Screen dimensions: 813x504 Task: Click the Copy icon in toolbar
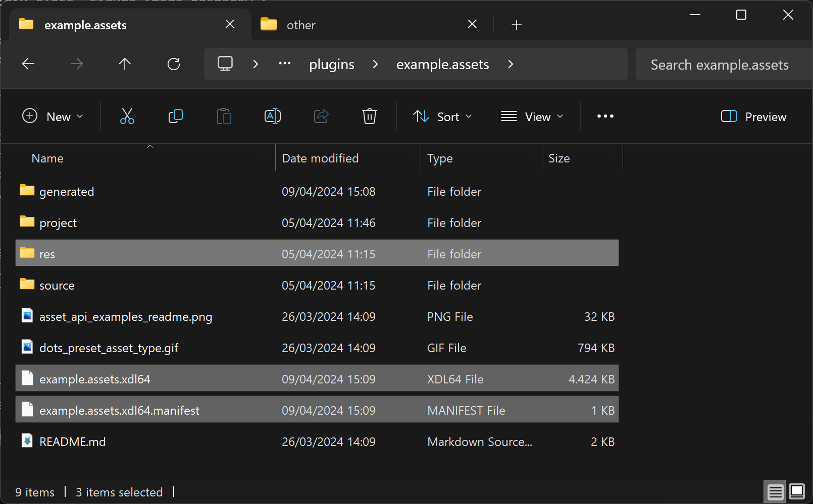point(175,117)
